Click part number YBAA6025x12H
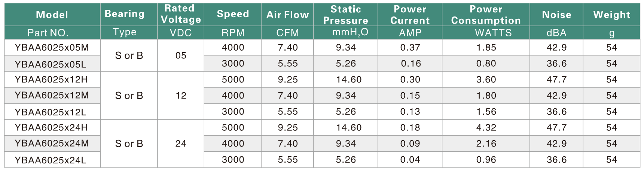The width and height of the screenshot is (644, 172). [x=52, y=79]
